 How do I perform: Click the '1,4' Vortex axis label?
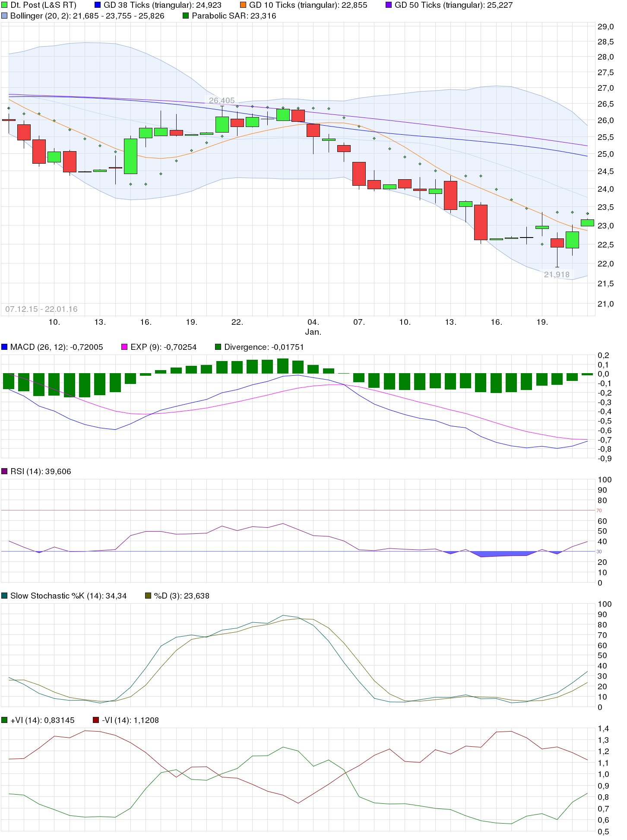pos(603,728)
